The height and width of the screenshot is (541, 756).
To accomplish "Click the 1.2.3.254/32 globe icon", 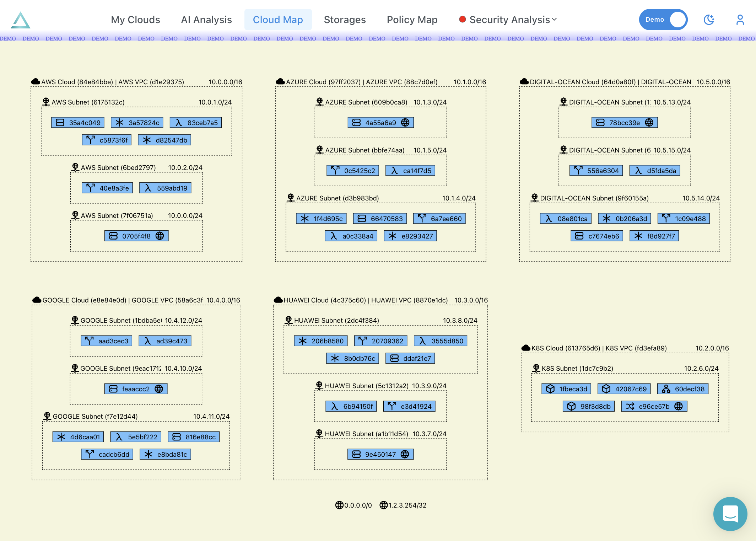I will click(383, 505).
